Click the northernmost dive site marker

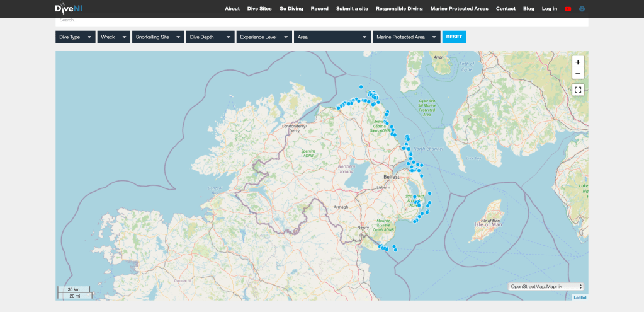pyautogui.click(x=361, y=86)
